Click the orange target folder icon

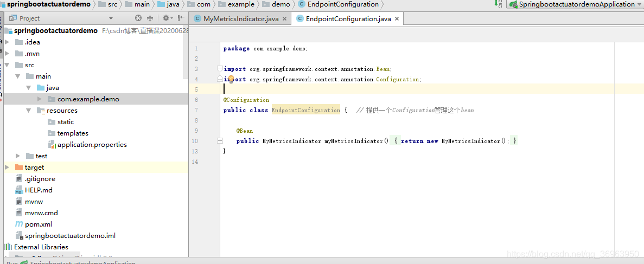coord(19,167)
